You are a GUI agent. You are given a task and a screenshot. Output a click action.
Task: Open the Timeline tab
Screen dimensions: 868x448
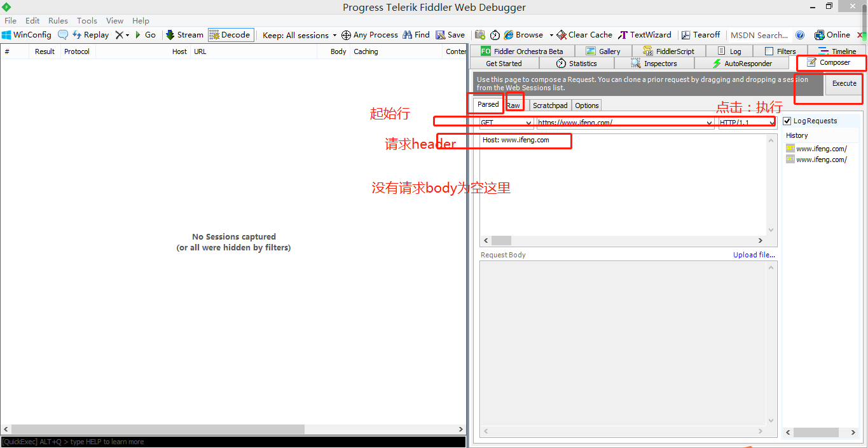(837, 51)
